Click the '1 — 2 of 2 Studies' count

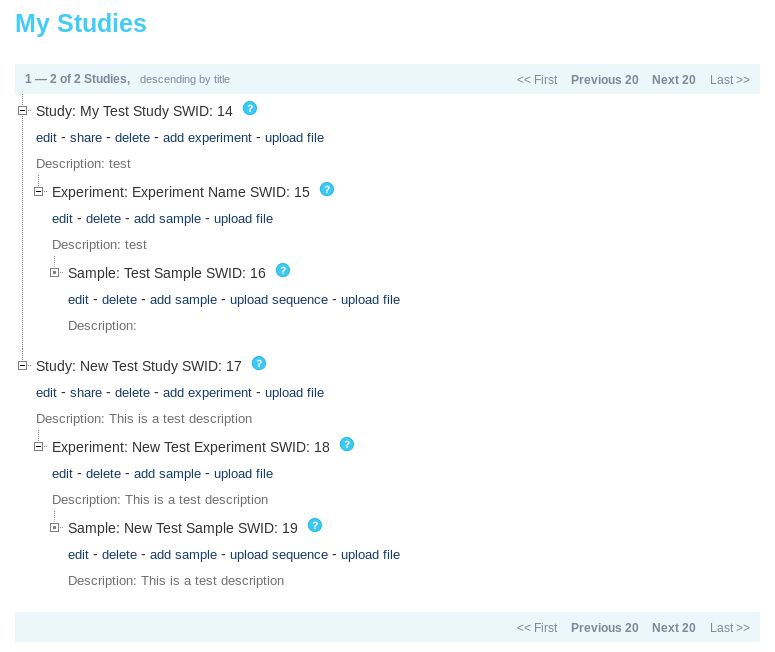[x=78, y=79]
